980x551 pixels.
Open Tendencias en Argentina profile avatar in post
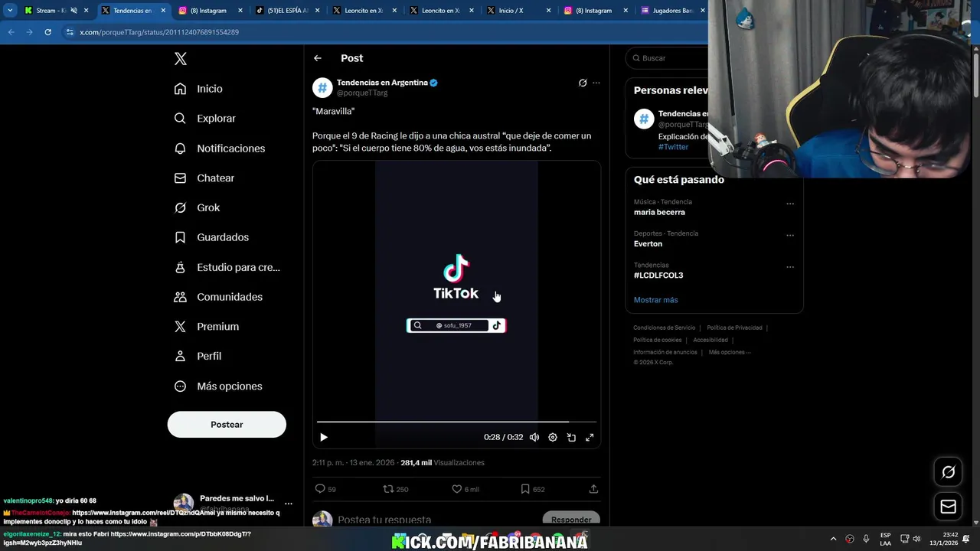click(322, 87)
